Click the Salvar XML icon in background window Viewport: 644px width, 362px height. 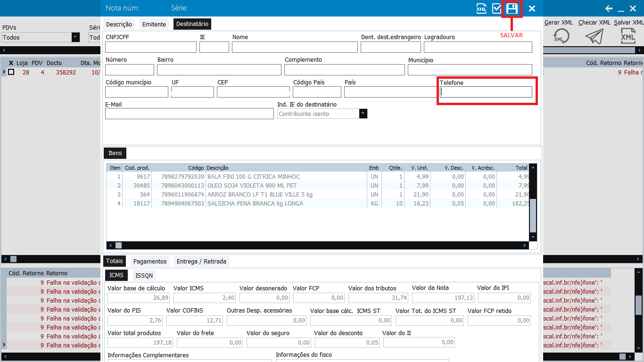point(627,36)
